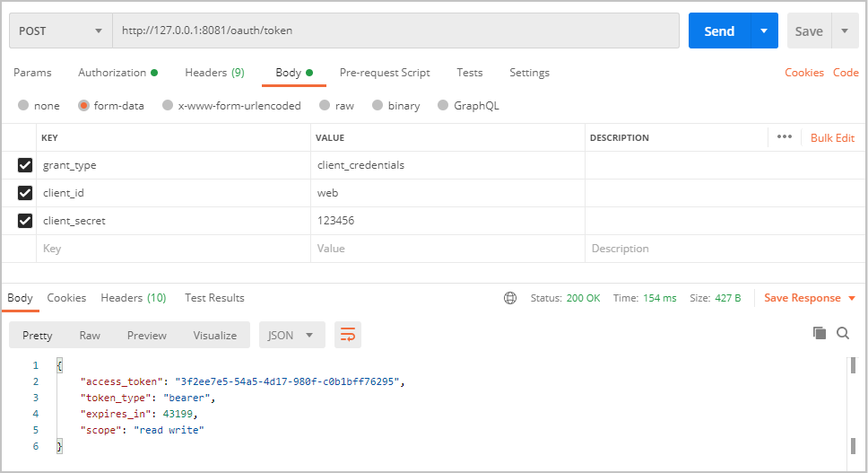The height and width of the screenshot is (473, 868).
Task: Select the Preview response view
Action: (147, 335)
